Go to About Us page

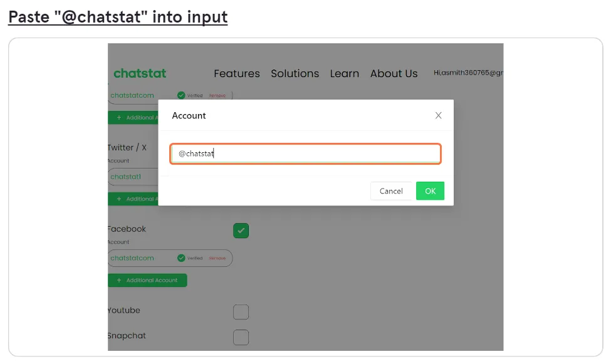[394, 73]
